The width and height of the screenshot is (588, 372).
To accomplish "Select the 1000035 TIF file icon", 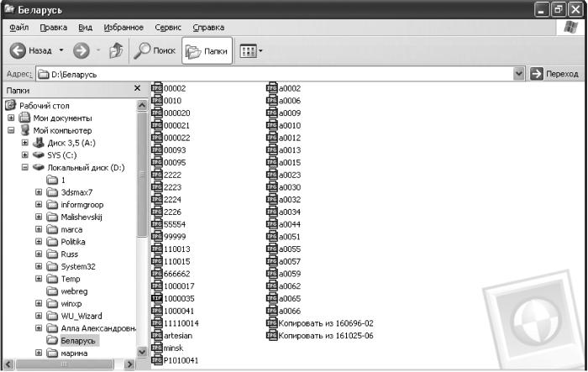I will (156, 298).
